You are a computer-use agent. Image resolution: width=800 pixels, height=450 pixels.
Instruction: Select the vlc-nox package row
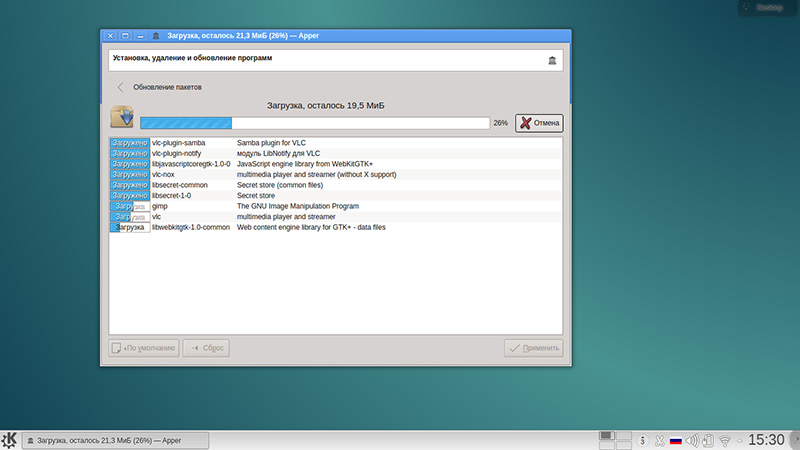click(335, 174)
